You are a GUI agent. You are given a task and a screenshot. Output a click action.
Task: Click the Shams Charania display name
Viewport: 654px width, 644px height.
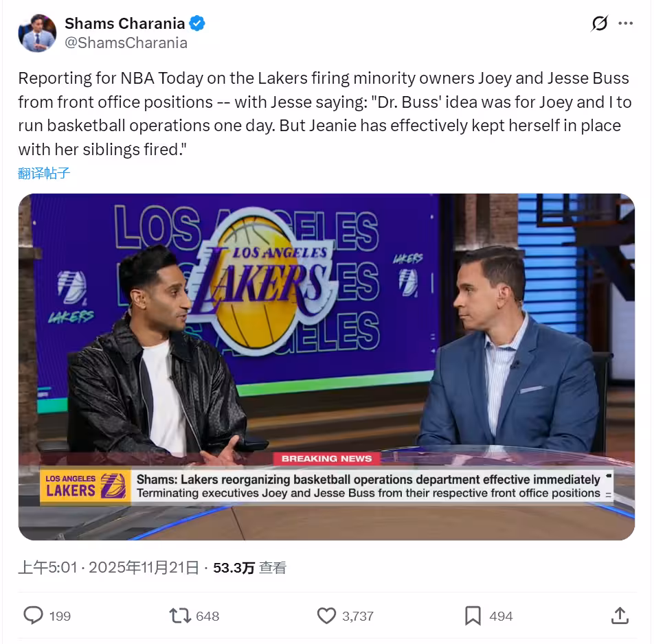(125, 23)
